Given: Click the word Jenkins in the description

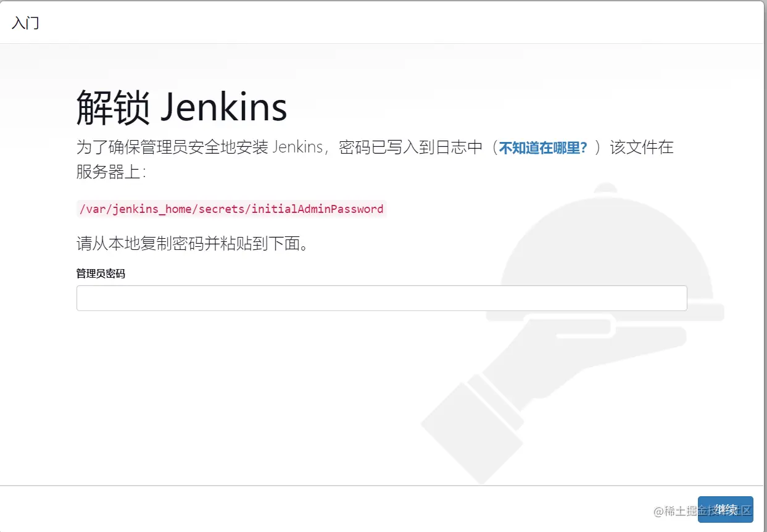Looking at the screenshot, I should click(297, 148).
